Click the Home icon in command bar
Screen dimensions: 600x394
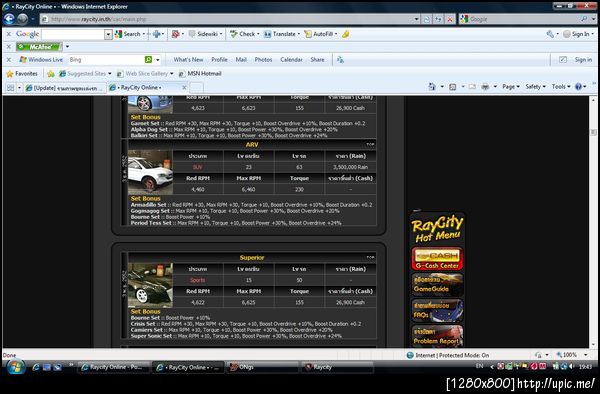[432, 87]
